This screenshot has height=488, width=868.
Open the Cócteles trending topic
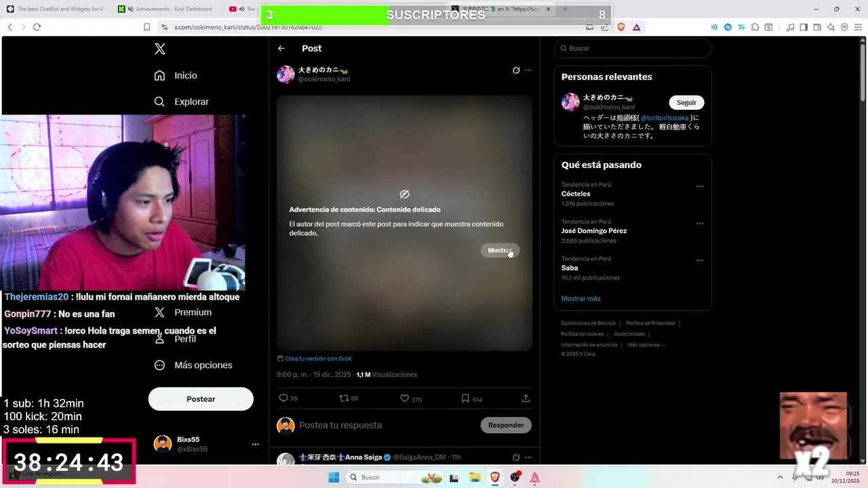[x=576, y=194]
